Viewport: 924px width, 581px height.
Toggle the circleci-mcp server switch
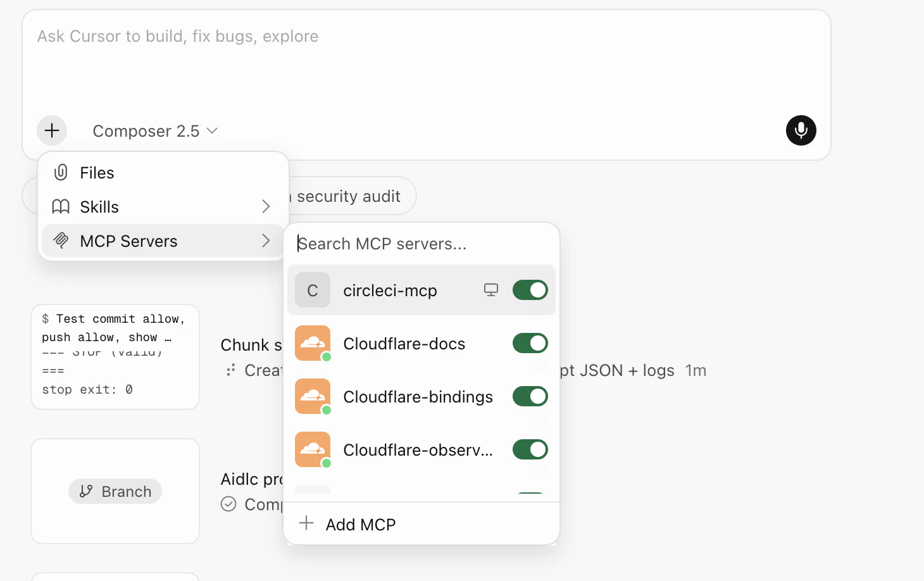pos(530,290)
